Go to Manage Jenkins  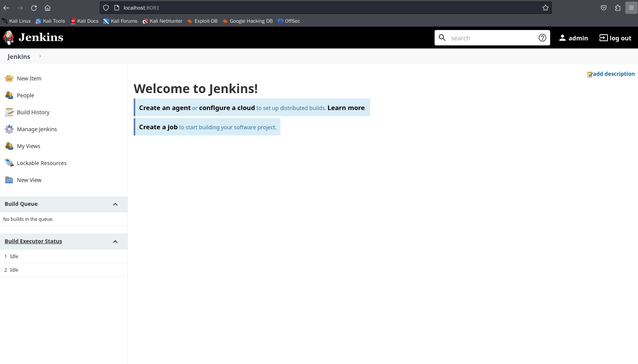tap(37, 129)
